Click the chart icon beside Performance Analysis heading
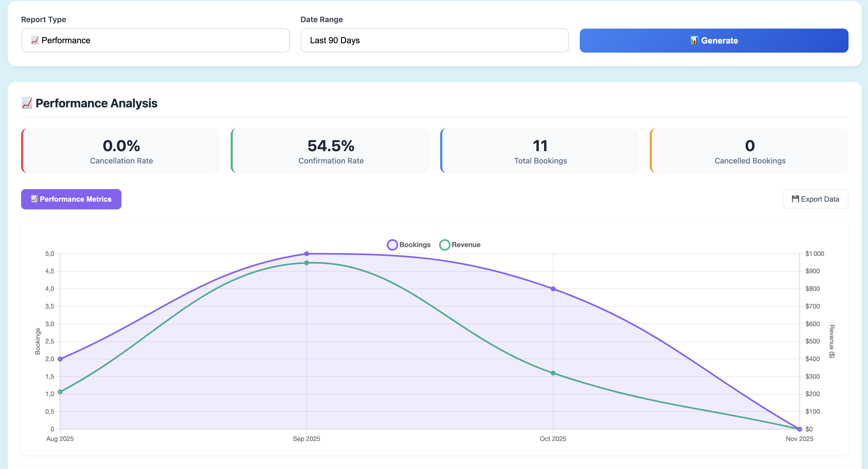 [27, 103]
